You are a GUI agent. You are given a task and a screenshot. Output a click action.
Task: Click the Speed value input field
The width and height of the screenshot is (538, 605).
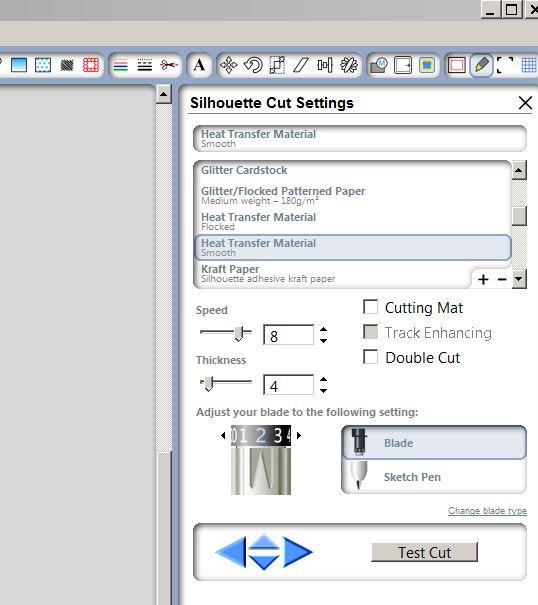point(288,335)
